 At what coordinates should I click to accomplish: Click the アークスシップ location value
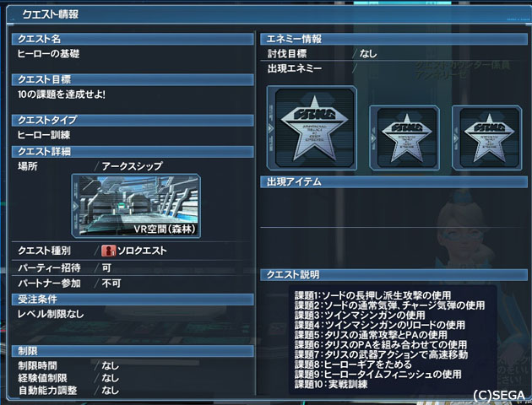pos(133,166)
